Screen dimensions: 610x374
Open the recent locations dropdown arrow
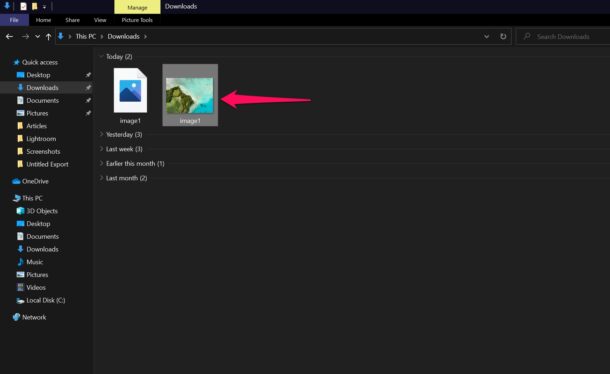click(x=37, y=37)
